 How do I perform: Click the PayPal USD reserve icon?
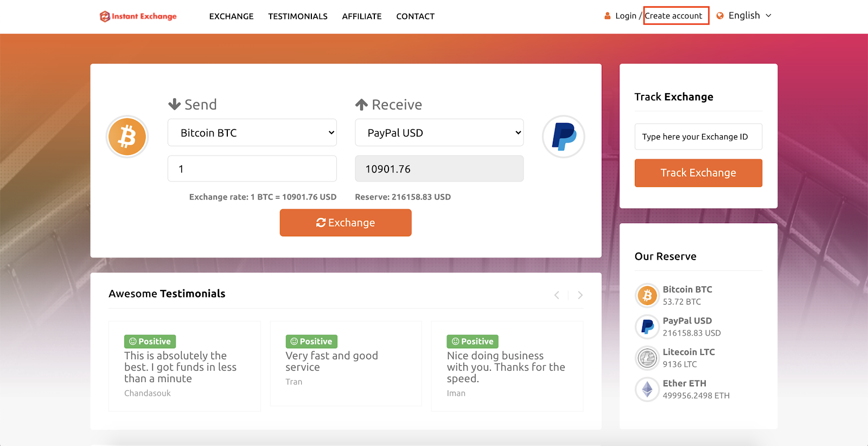click(647, 327)
